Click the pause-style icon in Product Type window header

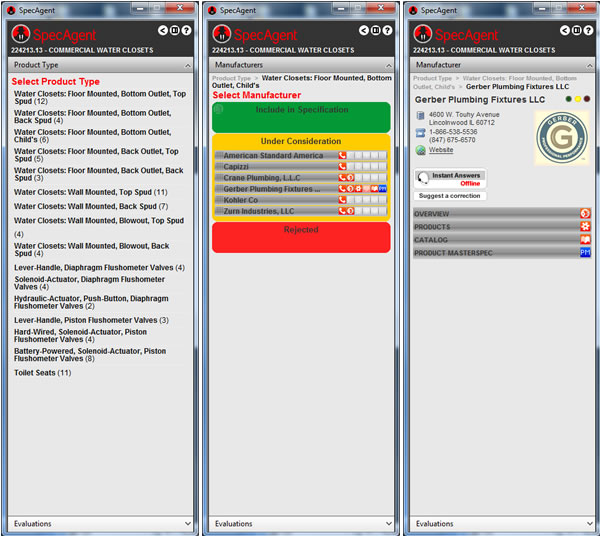[x=174, y=30]
